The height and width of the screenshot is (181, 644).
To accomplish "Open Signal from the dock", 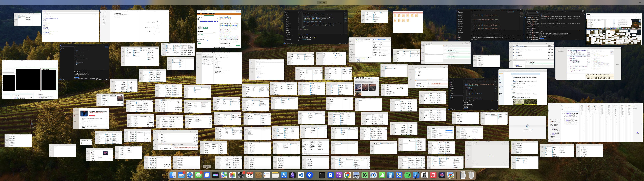I will (207, 175).
